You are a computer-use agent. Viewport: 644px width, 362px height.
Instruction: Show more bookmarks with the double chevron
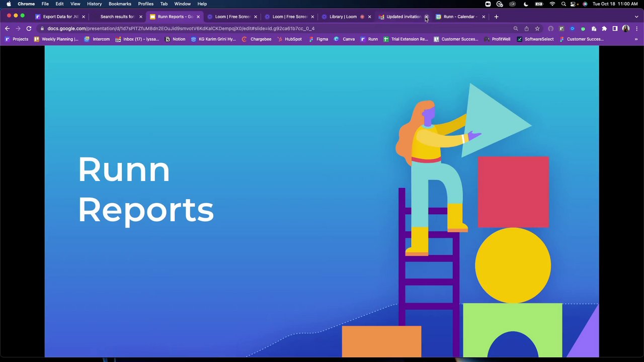[x=636, y=39]
